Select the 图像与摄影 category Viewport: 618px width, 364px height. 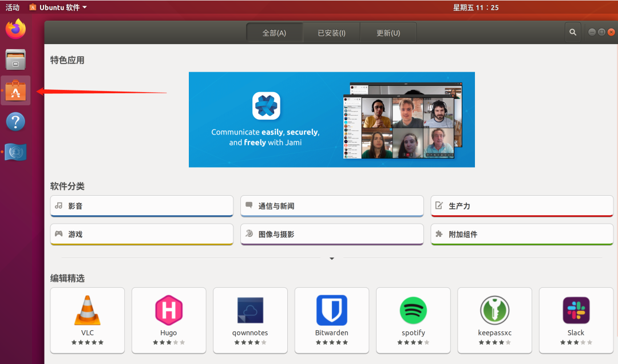tap(332, 234)
